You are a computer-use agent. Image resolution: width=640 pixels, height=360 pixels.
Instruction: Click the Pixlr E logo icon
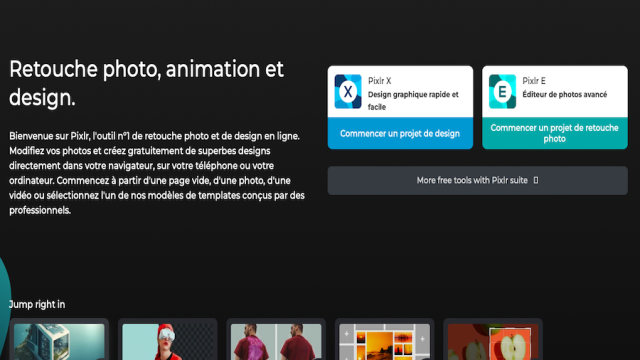point(502,91)
